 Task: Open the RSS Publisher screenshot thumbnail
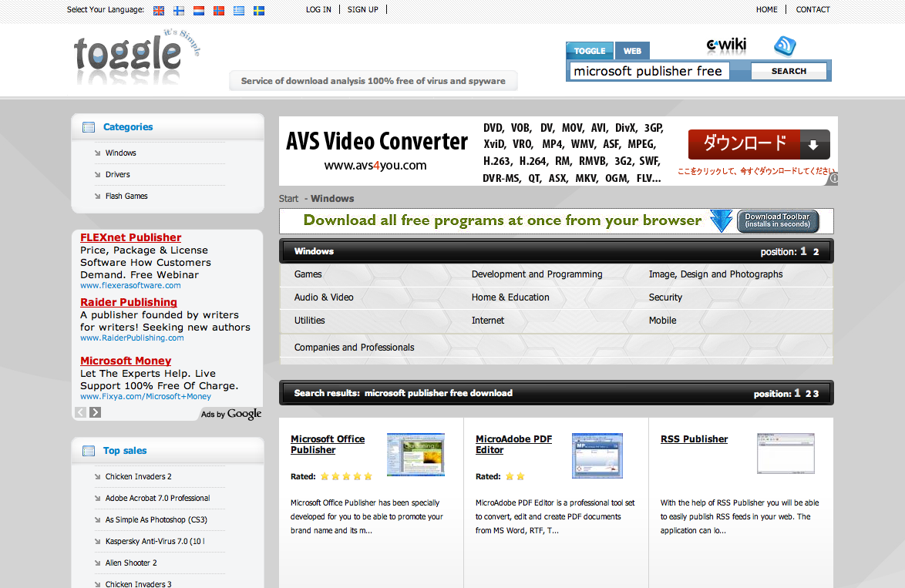pos(786,454)
